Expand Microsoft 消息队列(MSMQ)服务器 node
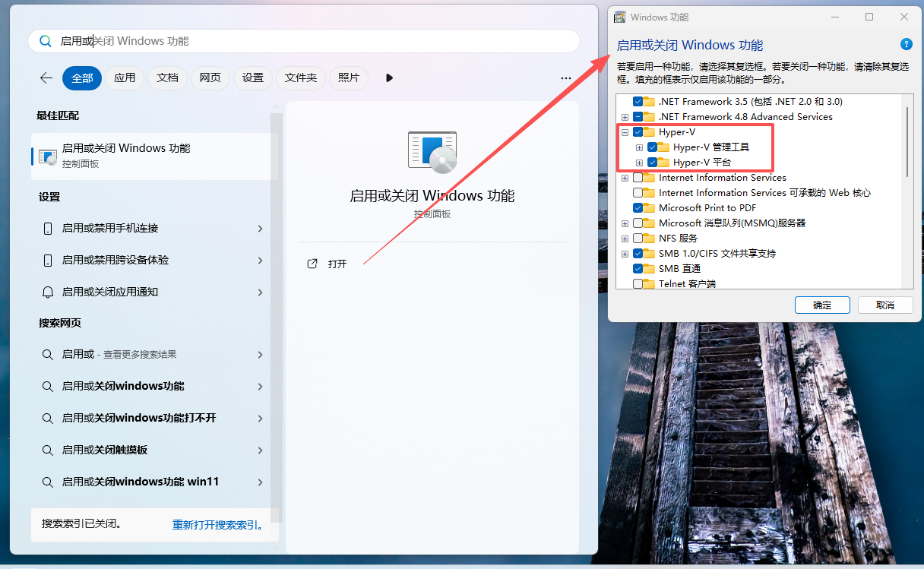Screen dimensions: 924x569 pyautogui.click(x=625, y=223)
